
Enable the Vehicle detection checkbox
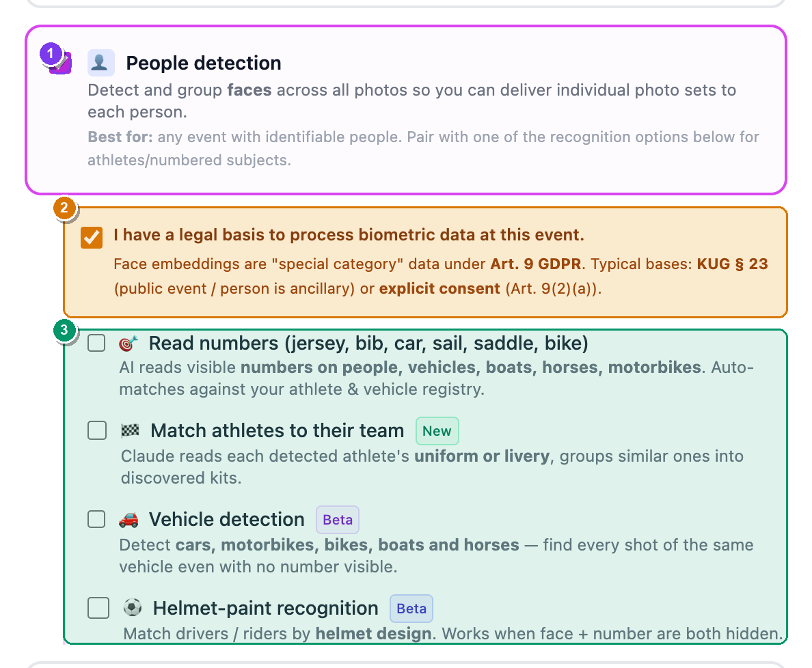coord(96,519)
